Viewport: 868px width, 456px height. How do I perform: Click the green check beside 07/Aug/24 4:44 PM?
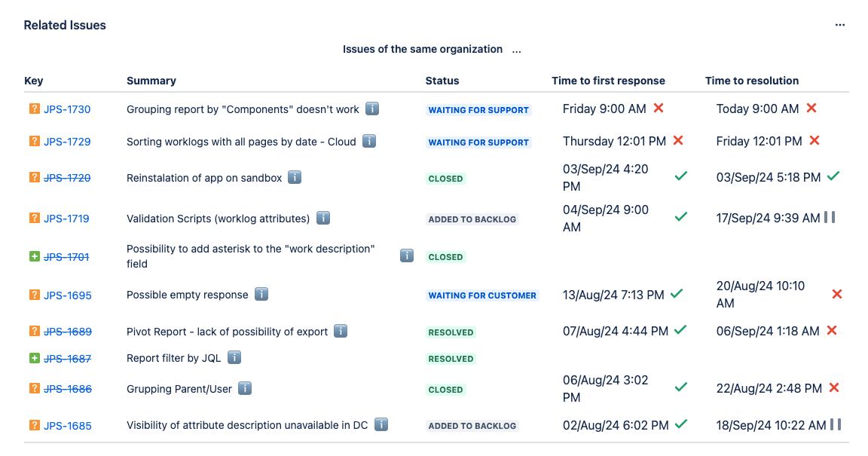click(x=680, y=329)
